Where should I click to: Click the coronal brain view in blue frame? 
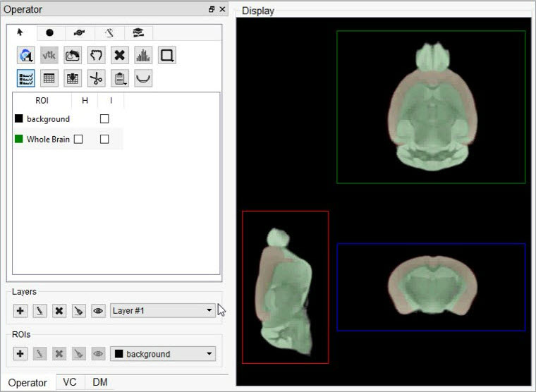coord(431,286)
